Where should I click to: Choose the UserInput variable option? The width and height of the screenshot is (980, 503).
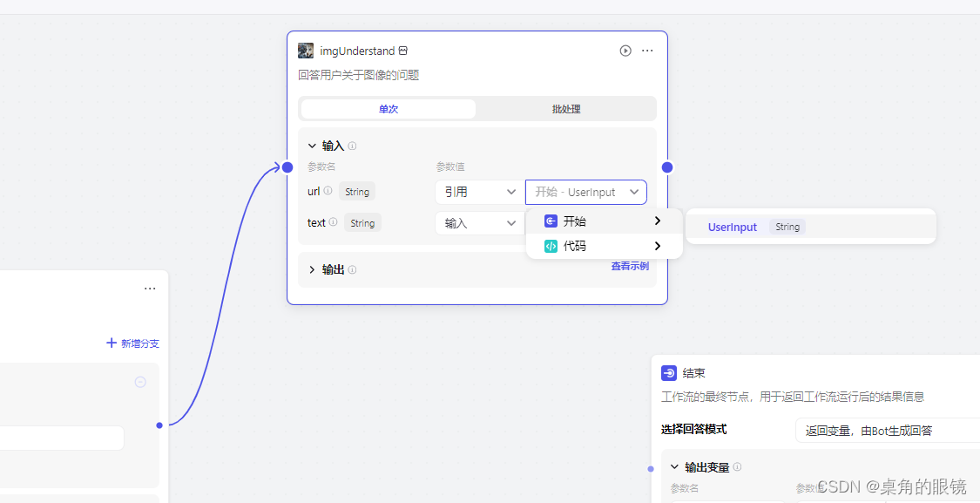point(811,228)
